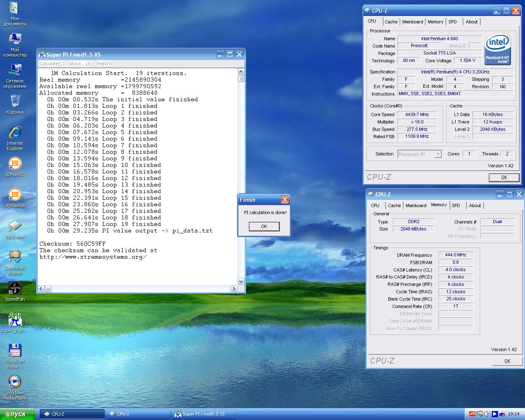525x420 pixels.
Task: Launch Internet Explorer from the desktop
Action: click(x=15, y=138)
